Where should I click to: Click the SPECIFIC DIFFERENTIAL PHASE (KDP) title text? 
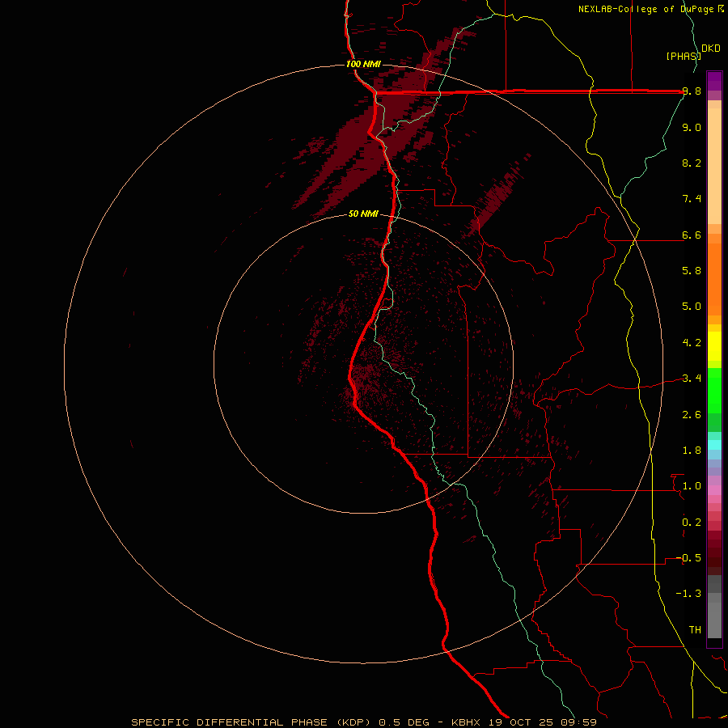[251, 722]
